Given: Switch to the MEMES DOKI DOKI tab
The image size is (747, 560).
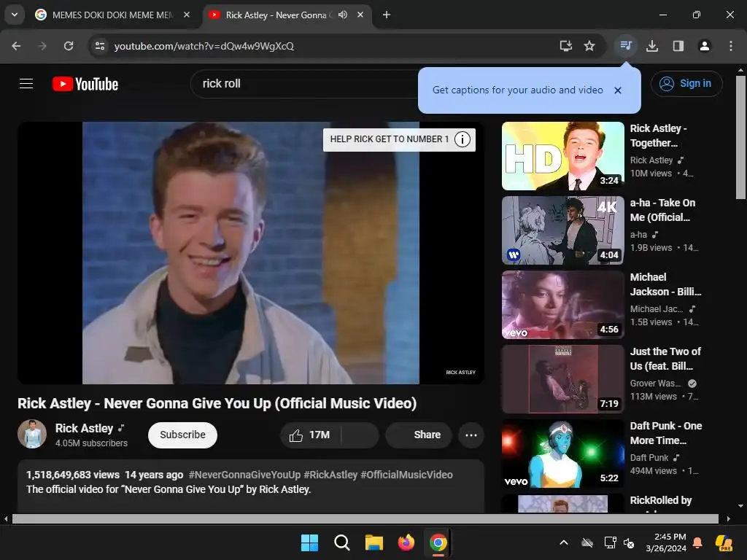Looking at the screenshot, I should (x=112, y=15).
